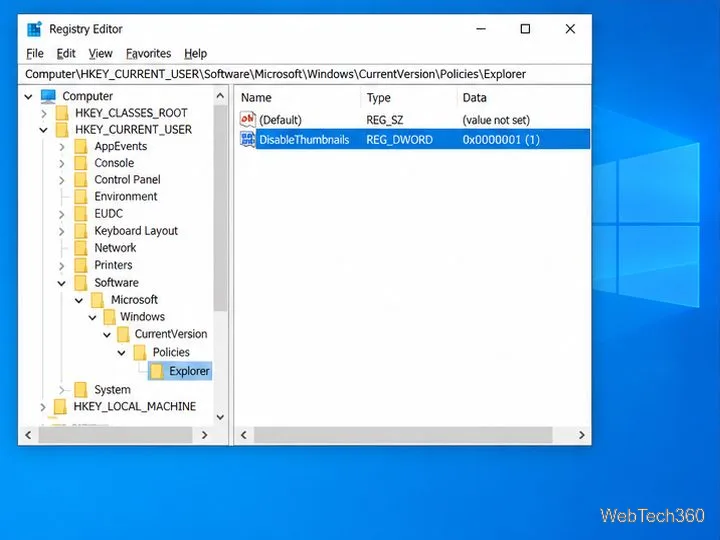The height and width of the screenshot is (540, 720).
Task: Click the Keyboard Layout folder icon
Action: tap(81, 231)
